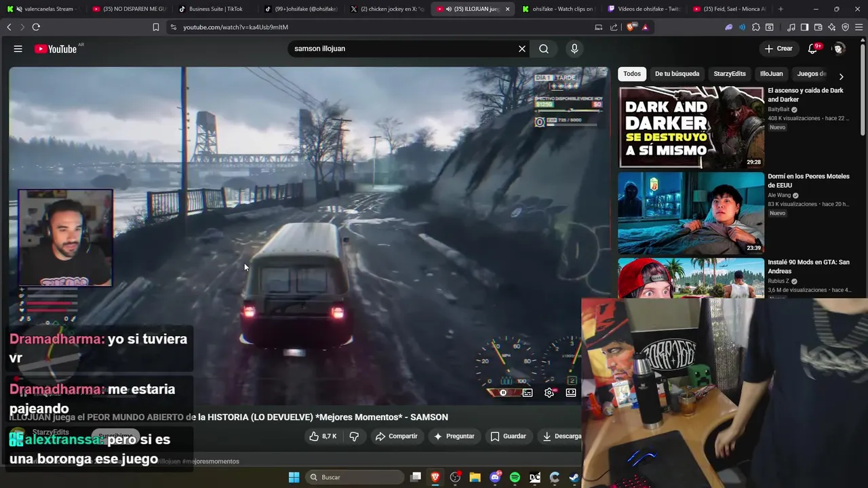Expand more filter chips with right chevron
868x488 pixels.
click(841, 77)
